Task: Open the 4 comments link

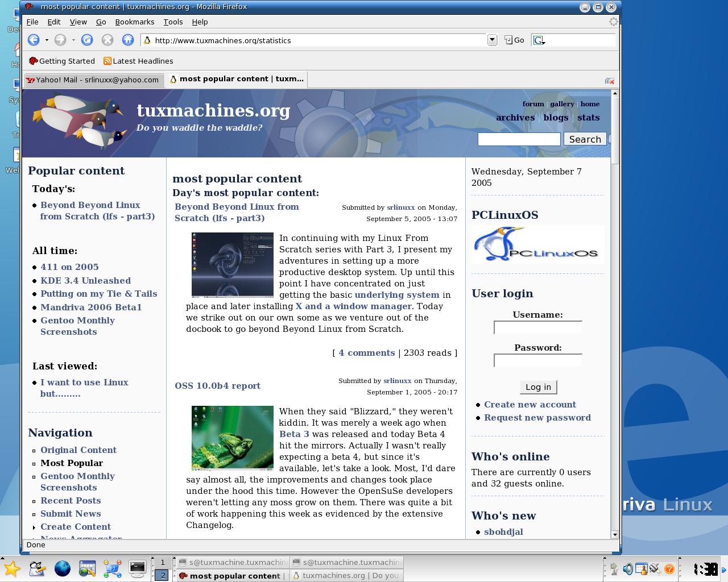Action: click(x=366, y=353)
